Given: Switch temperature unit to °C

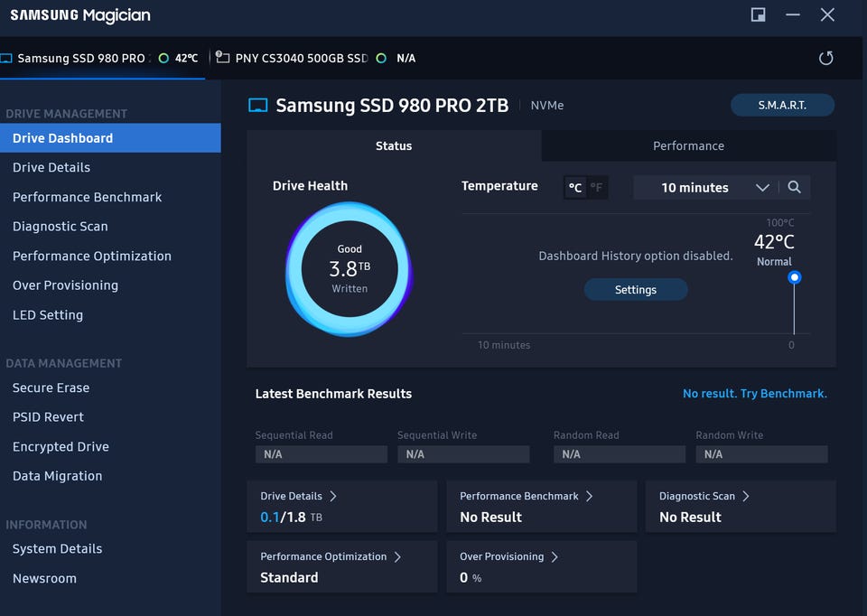Looking at the screenshot, I should pyautogui.click(x=575, y=188).
